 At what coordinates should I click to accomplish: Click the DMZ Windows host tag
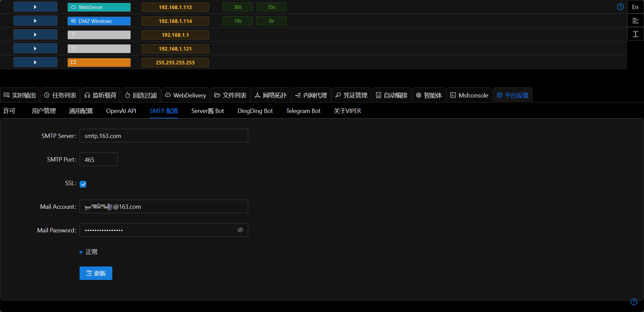[99, 21]
